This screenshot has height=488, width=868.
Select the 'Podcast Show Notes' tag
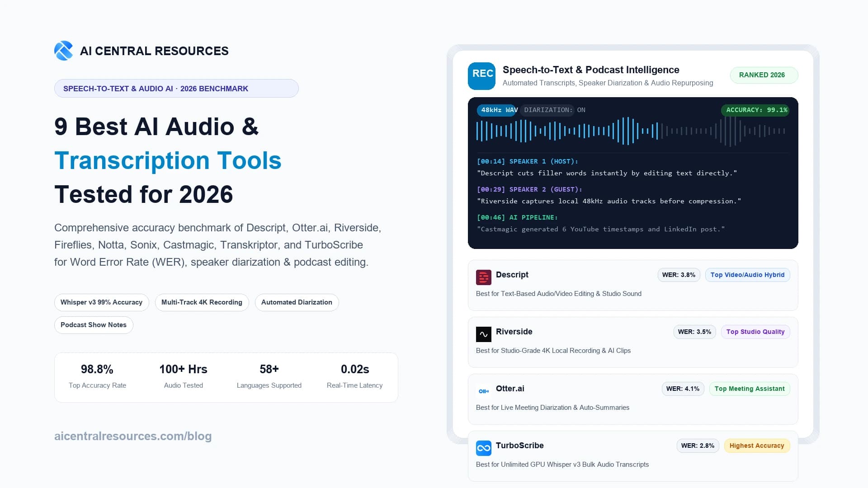(x=94, y=325)
